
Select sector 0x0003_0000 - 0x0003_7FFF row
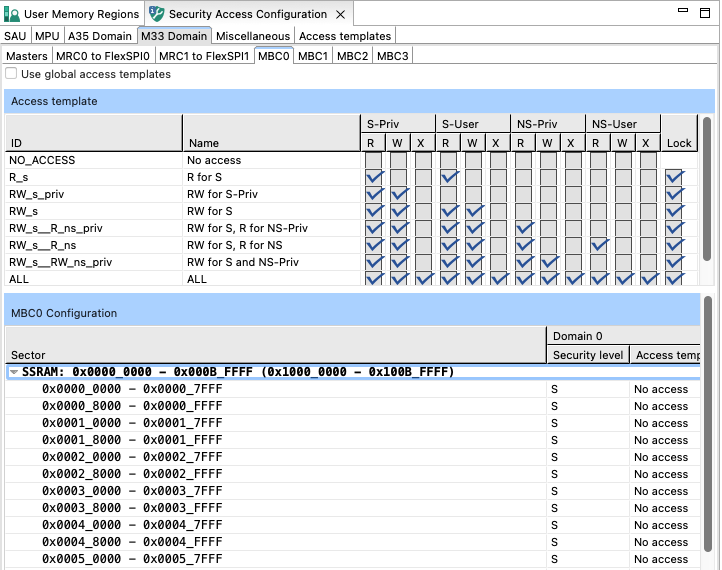[x=132, y=491]
